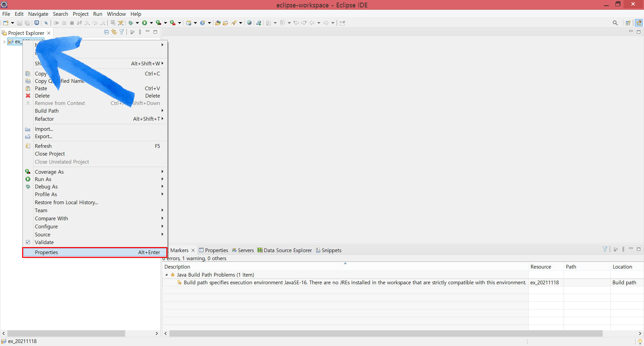Open the terminal/console toolbar icon

coord(37,23)
